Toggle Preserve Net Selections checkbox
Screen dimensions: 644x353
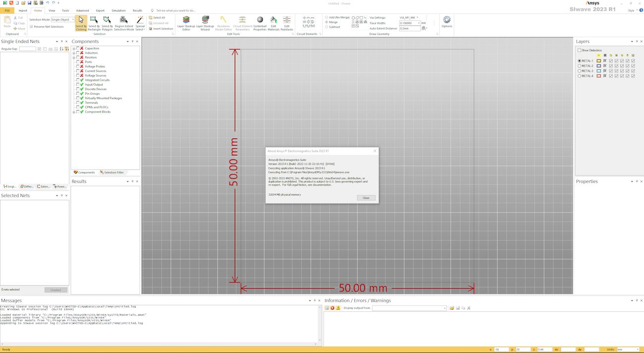tap(32, 27)
